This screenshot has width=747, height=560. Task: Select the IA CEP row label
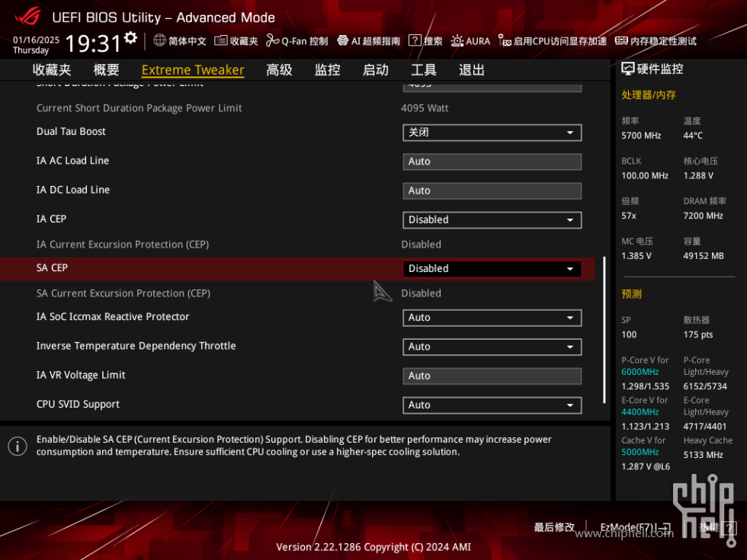(52, 219)
